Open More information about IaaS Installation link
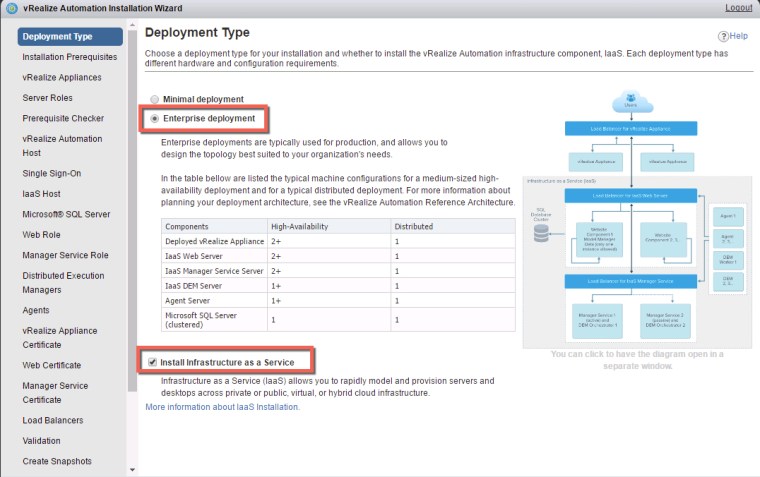The width and height of the screenshot is (760, 477). coord(222,407)
